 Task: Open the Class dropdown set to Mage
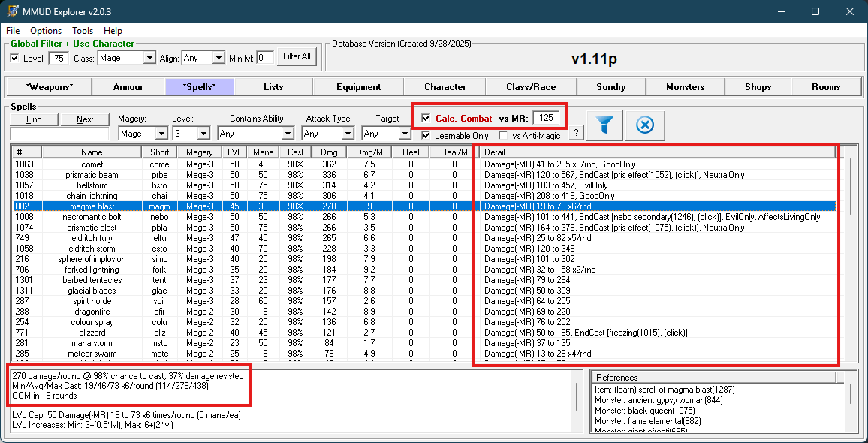pyautogui.click(x=149, y=58)
